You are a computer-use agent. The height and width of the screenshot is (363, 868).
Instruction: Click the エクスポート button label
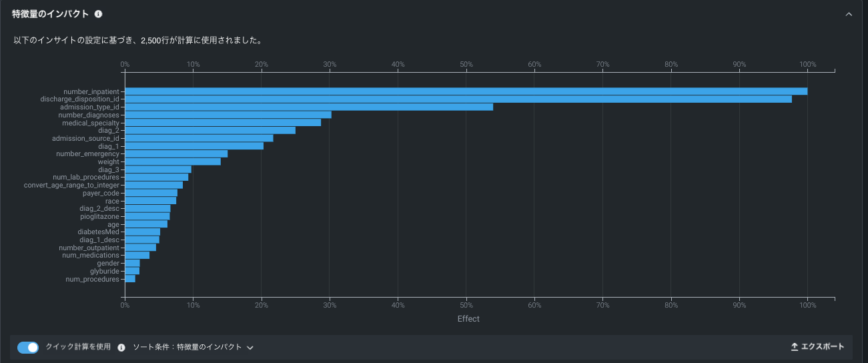[x=822, y=347]
